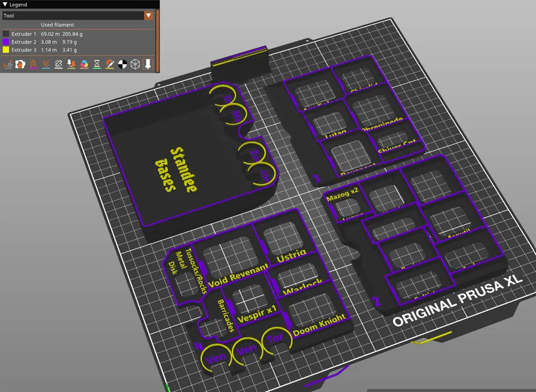Image resolution: width=536 pixels, height=392 pixels.
Task: Select the Extruder 2 label
Action: point(24,42)
